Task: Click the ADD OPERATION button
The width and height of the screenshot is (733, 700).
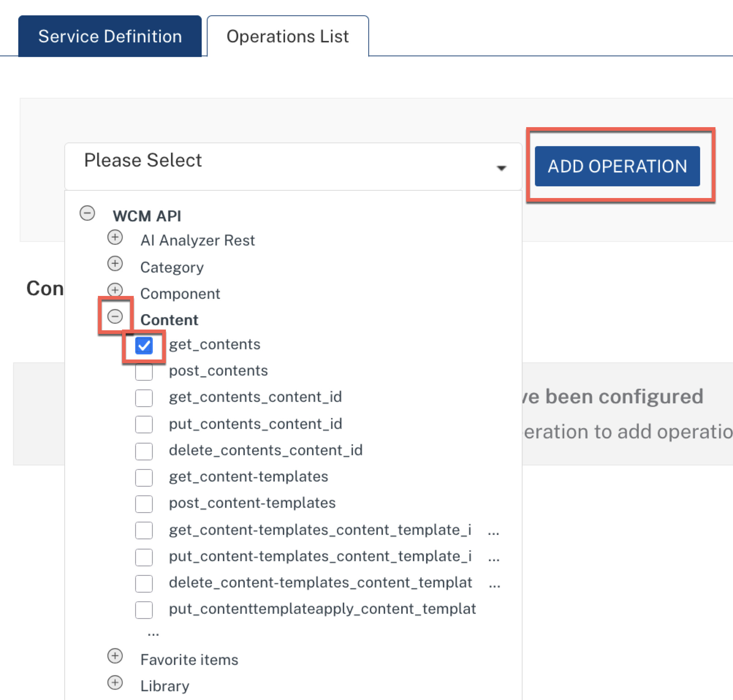Action: pos(617,167)
